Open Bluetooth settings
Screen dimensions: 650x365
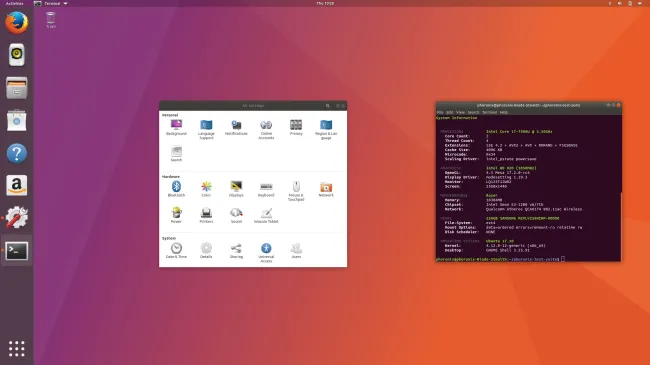[x=176, y=189]
